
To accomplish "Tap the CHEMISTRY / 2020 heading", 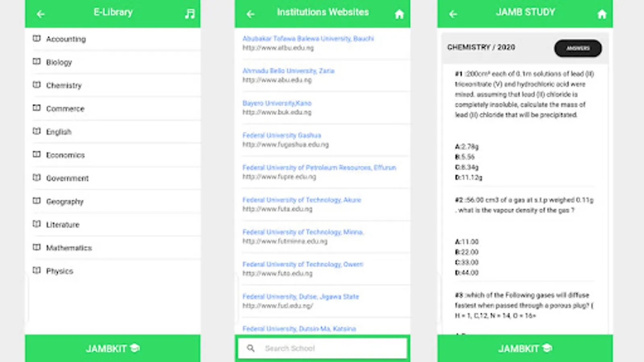I will (x=481, y=47).
